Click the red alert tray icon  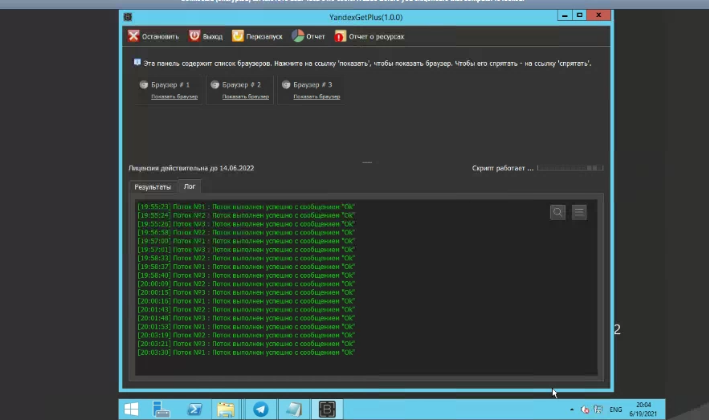(585, 410)
